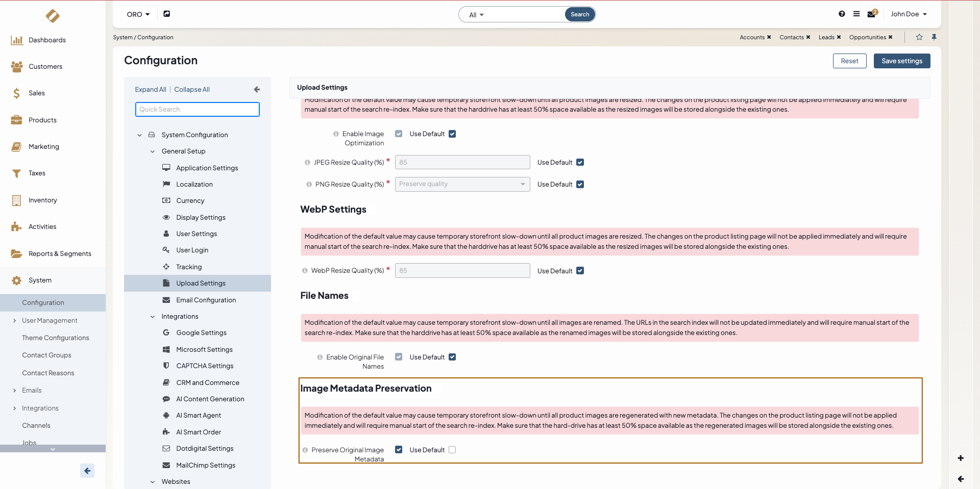Image resolution: width=980 pixels, height=489 pixels.
Task: Minimize the sidebar with bottom arrow button
Action: (87, 471)
